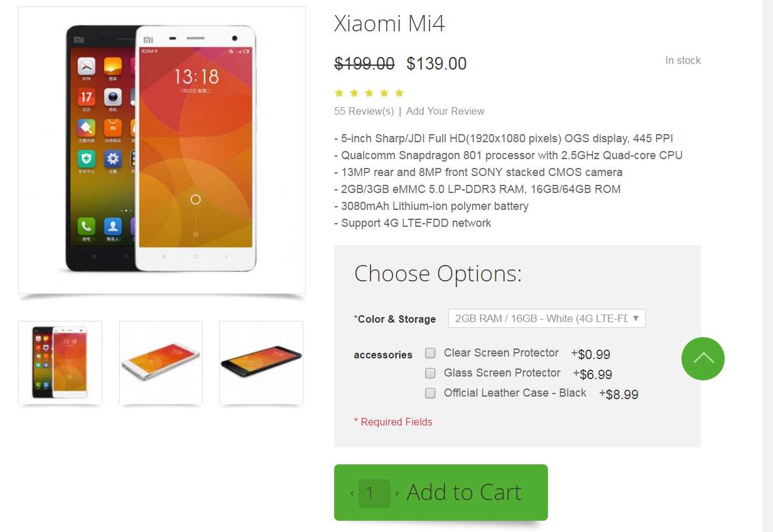The image size is (773, 532).
Task: View the black and white front phones thumbnail
Action: click(60, 363)
